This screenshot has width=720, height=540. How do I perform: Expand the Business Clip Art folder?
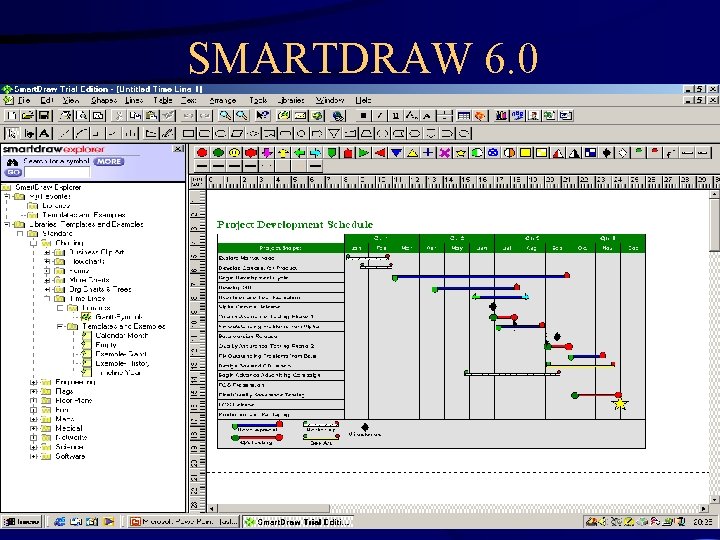pos(47,253)
